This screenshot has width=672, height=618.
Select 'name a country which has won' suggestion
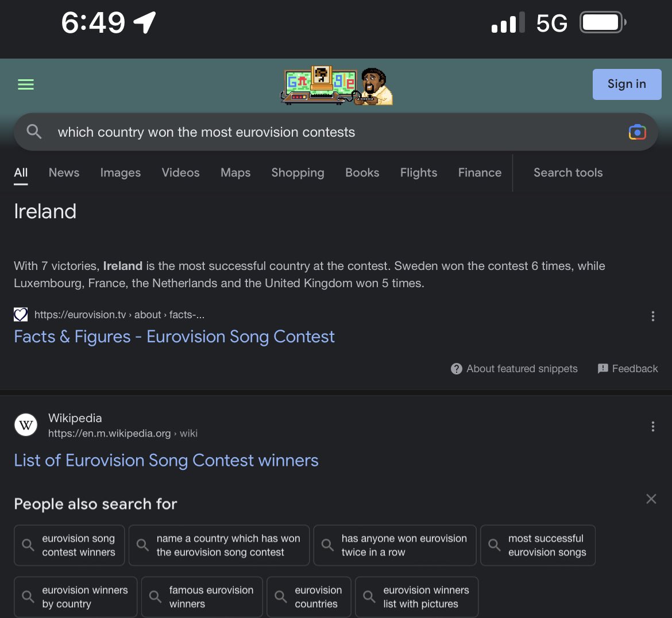219,545
